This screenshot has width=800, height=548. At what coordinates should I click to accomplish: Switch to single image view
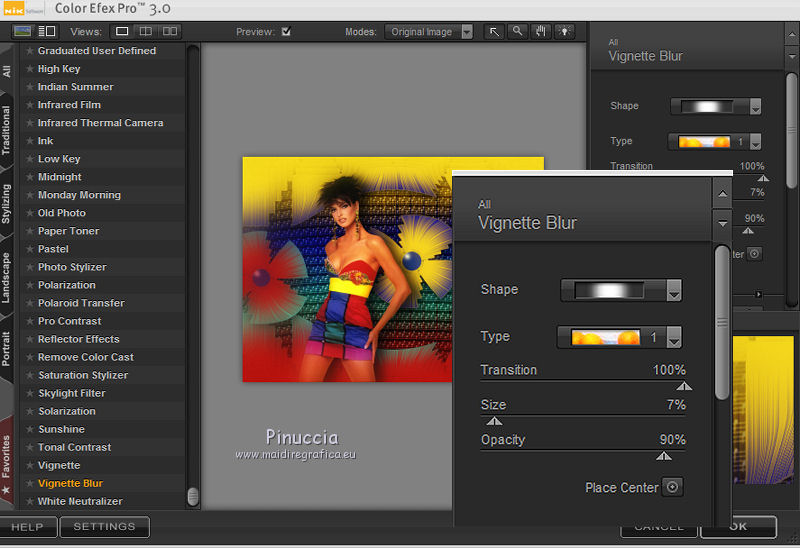click(122, 32)
